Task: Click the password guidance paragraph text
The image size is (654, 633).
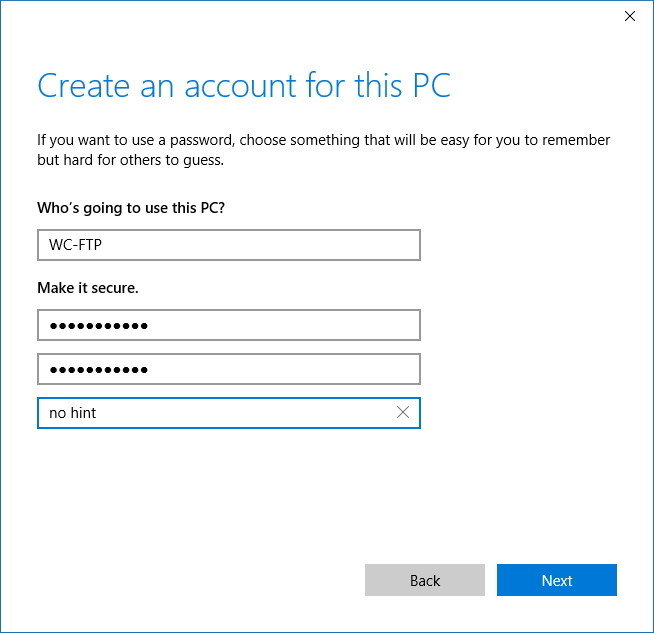Action: click(323, 140)
